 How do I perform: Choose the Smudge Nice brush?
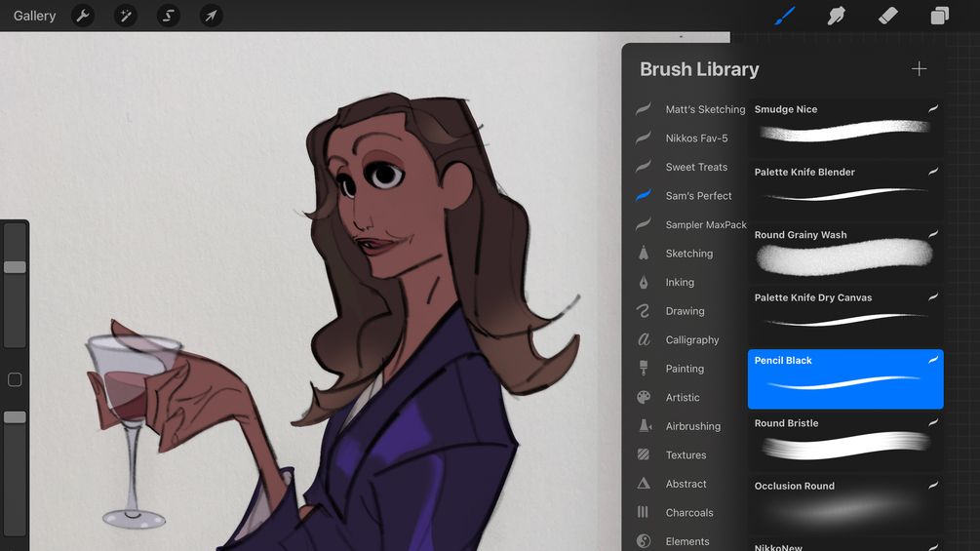[845, 128]
